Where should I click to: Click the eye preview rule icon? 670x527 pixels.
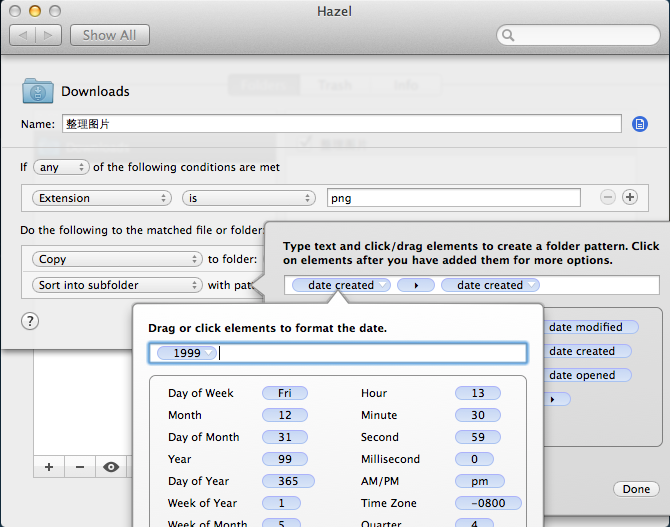pyautogui.click(x=111, y=467)
